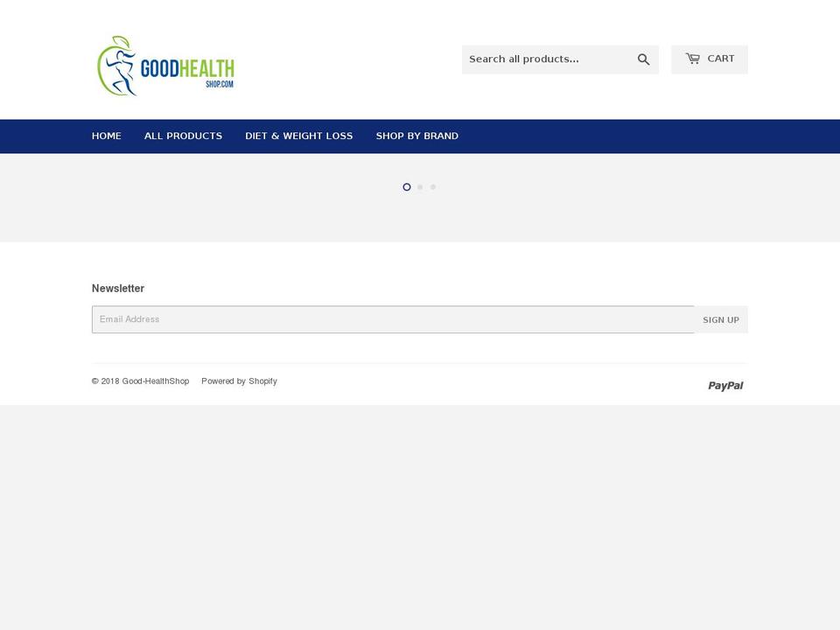Open the All Products menu item

click(183, 136)
